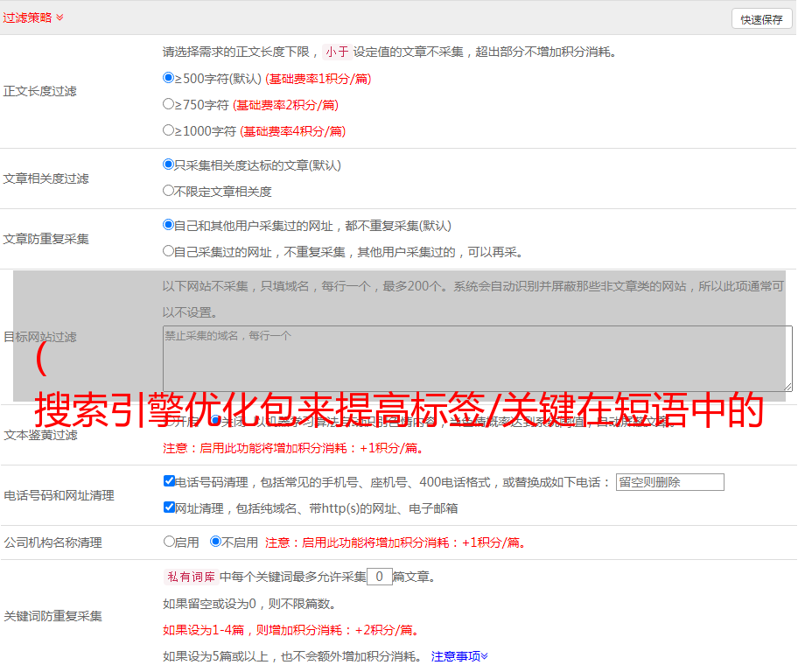Expand the 注意事项 link
Image resolution: width=798 pixels, height=672 pixels.
click(x=459, y=656)
